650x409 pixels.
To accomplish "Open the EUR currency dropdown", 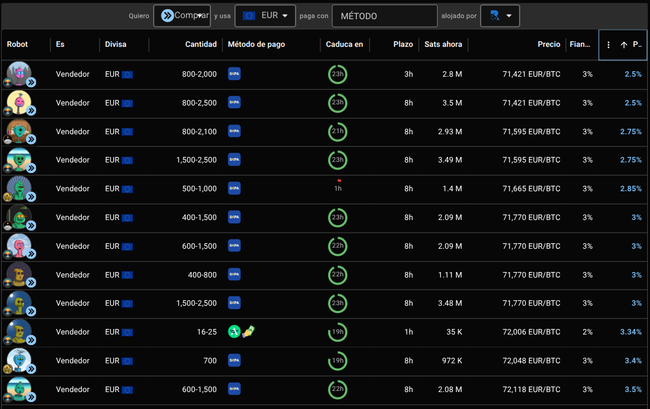I will click(x=265, y=16).
